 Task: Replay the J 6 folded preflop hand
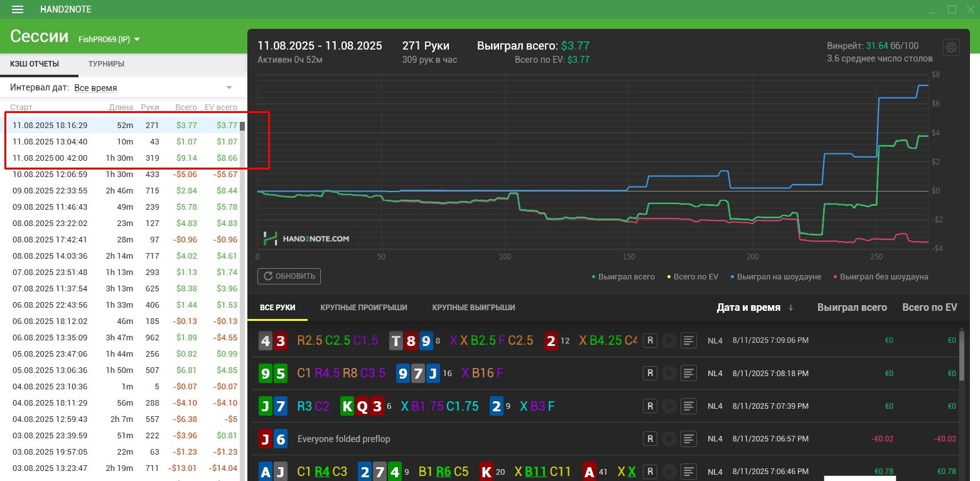669,438
